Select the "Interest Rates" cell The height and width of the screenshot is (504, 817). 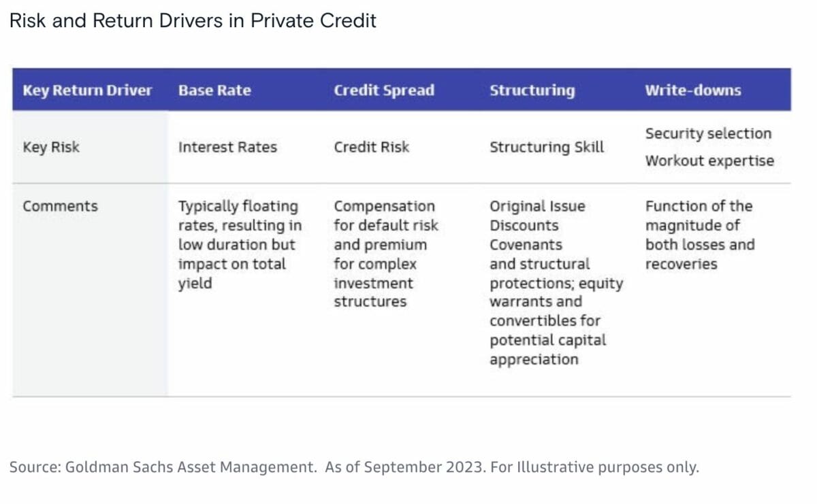pyautogui.click(x=227, y=147)
